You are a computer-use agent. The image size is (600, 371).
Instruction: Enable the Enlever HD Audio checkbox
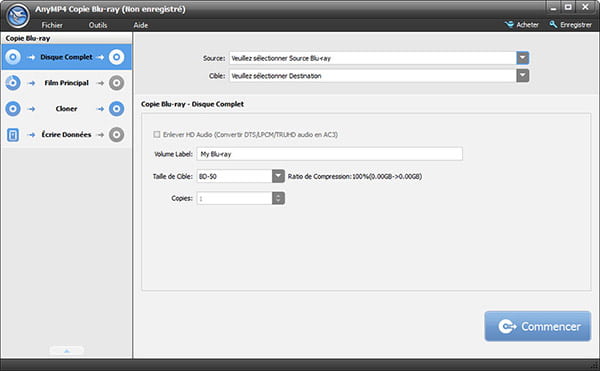click(157, 134)
